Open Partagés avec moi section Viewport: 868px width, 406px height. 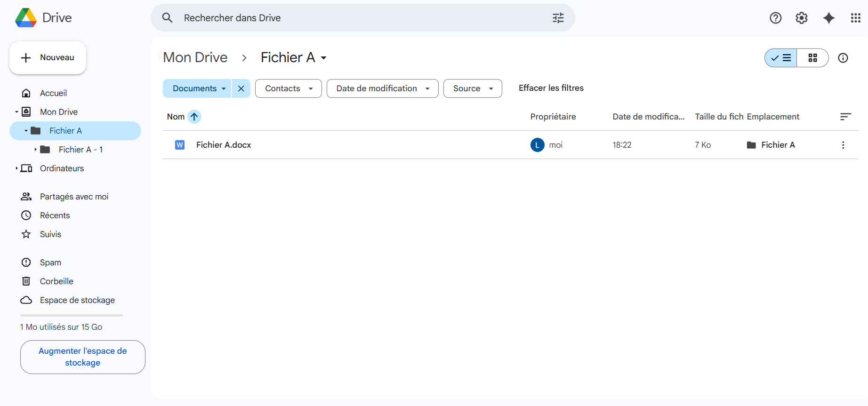tap(74, 197)
